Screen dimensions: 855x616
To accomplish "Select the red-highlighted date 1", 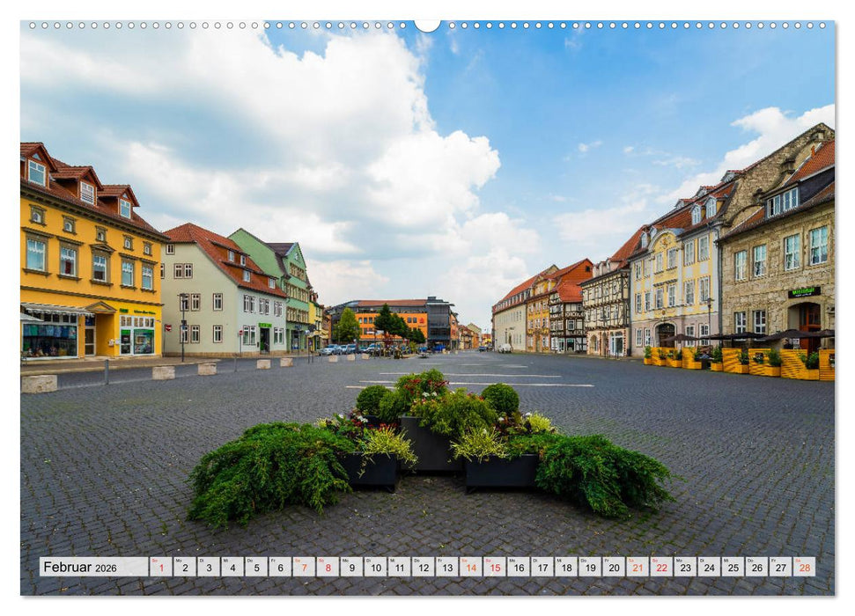I will point(159,568).
